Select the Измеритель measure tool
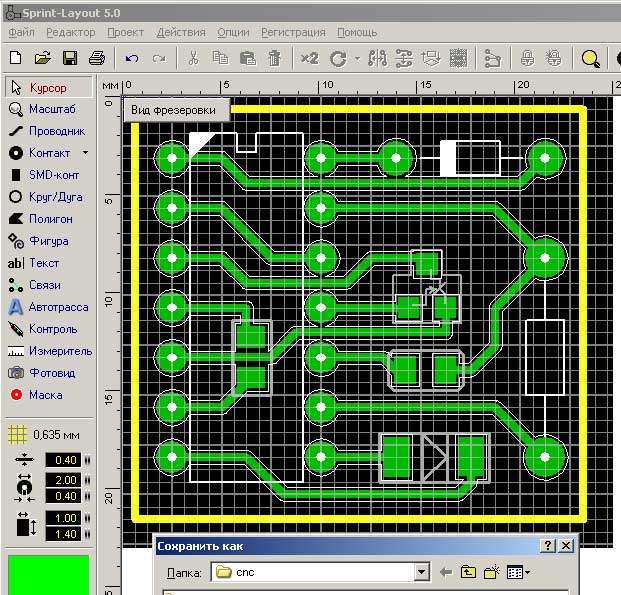The width and height of the screenshot is (621, 595). pyautogui.click(x=49, y=351)
